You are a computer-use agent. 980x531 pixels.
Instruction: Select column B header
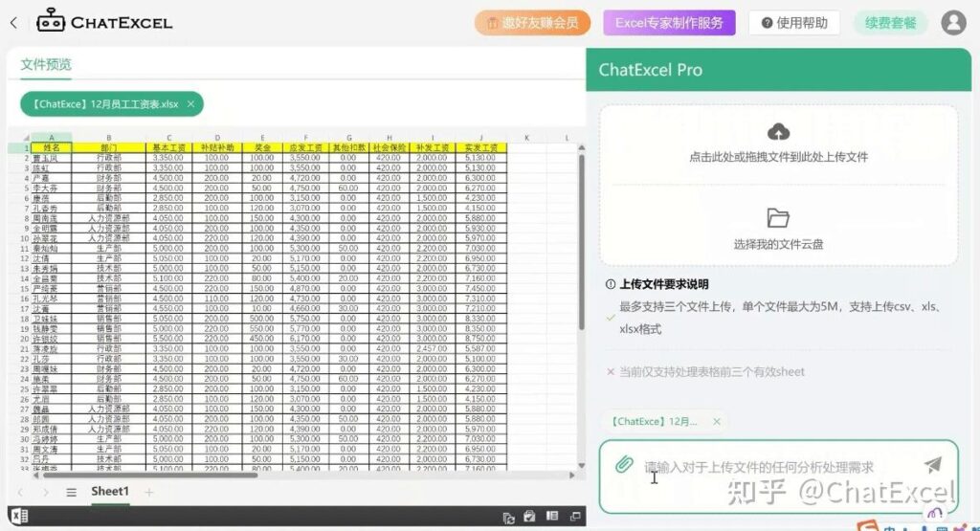(109, 138)
